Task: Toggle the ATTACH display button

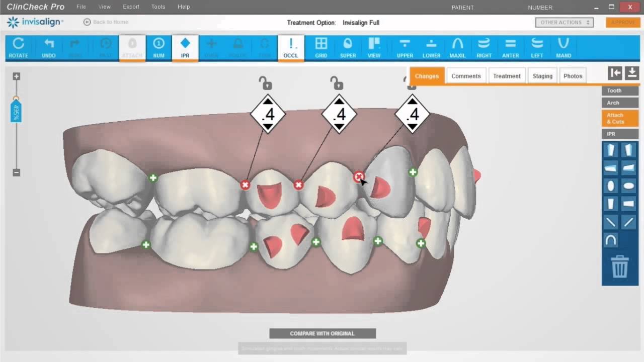Action: click(x=132, y=48)
